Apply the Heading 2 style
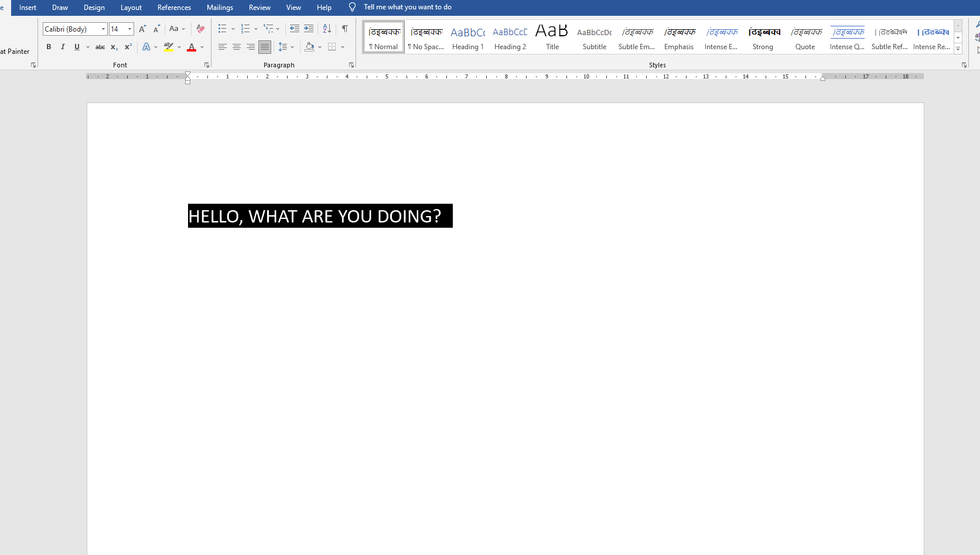 pos(510,37)
